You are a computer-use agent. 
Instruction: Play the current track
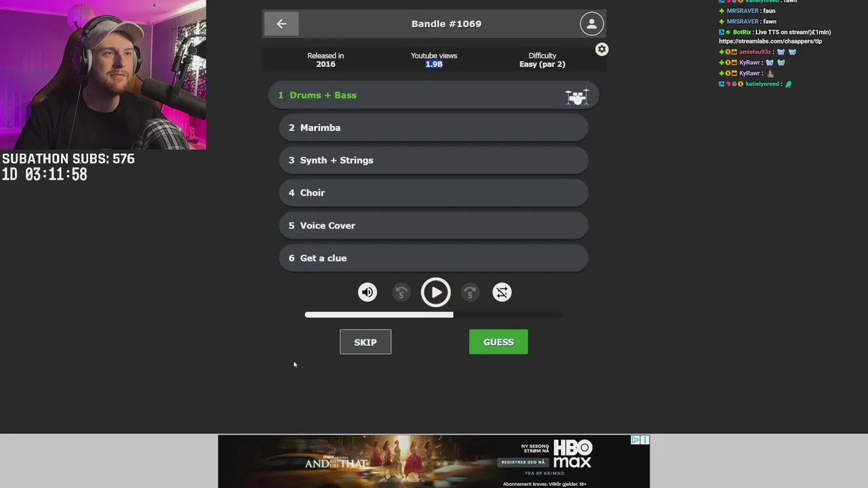point(435,292)
